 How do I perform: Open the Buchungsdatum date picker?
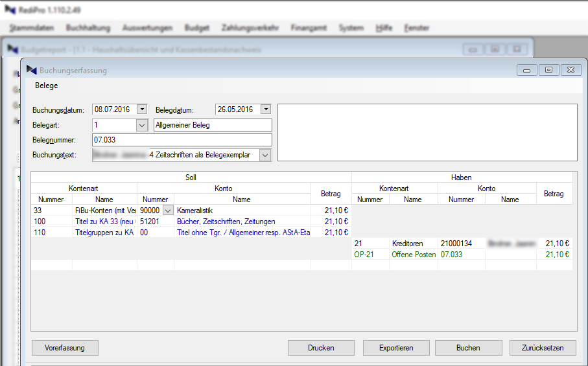(x=142, y=109)
